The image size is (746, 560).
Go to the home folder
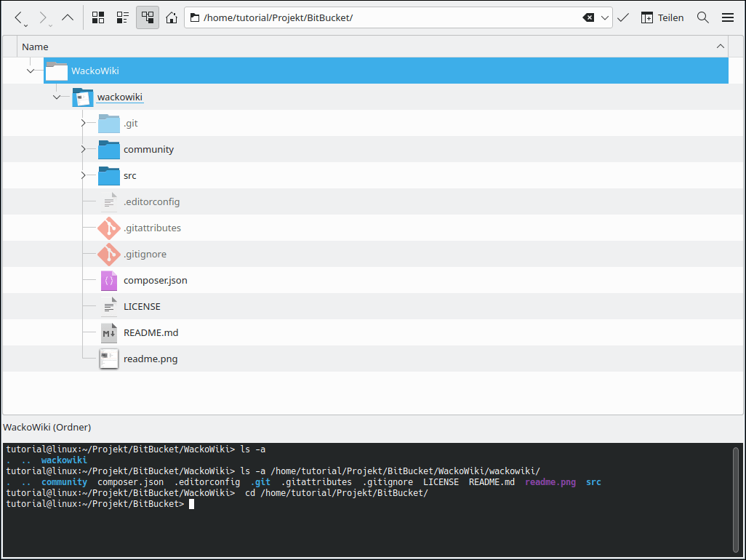pos(172,17)
